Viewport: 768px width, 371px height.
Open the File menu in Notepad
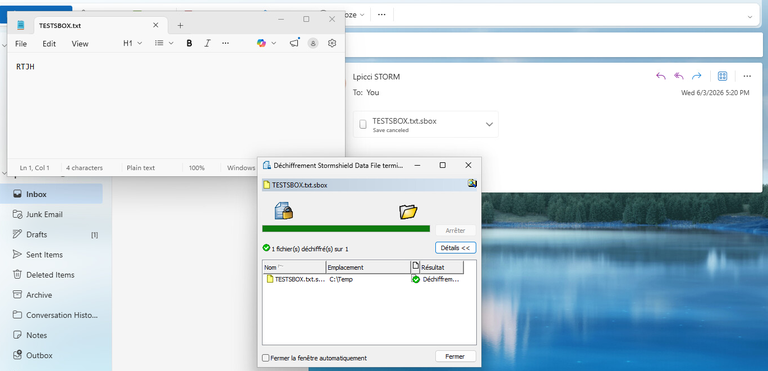click(x=21, y=44)
